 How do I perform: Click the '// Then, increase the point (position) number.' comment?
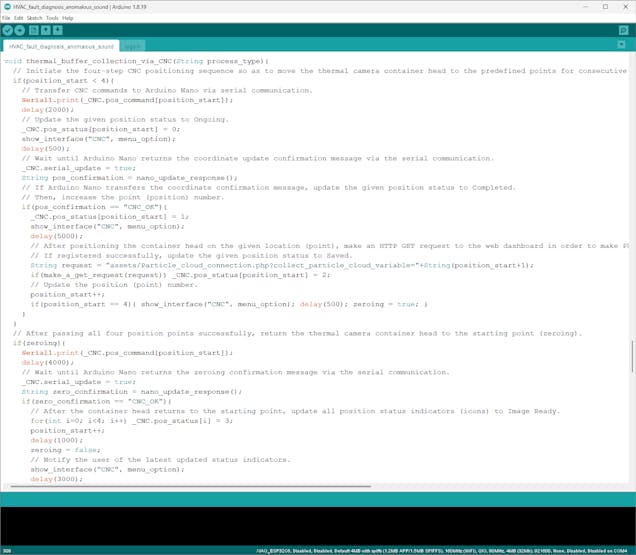click(x=123, y=197)
